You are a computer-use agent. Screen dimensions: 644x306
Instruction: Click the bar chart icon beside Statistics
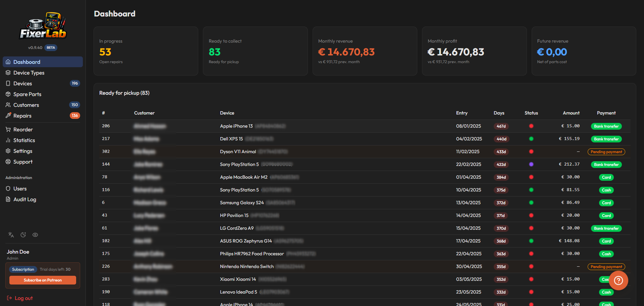8,140
